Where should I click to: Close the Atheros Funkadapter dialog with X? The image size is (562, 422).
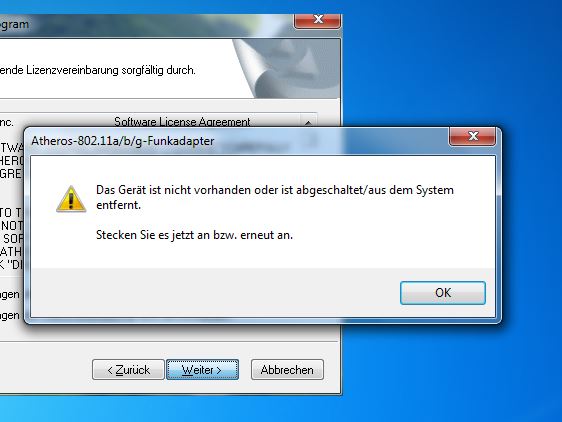pos(473,136)
